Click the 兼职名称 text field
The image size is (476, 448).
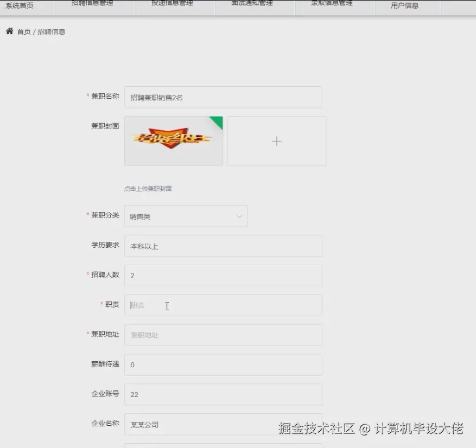pos(223,97)
